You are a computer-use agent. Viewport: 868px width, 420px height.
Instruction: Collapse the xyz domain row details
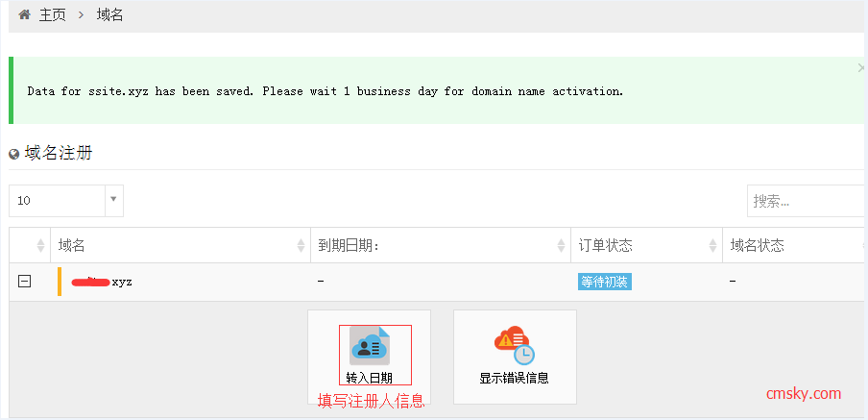pyautogui.click(x=25, y=282)
